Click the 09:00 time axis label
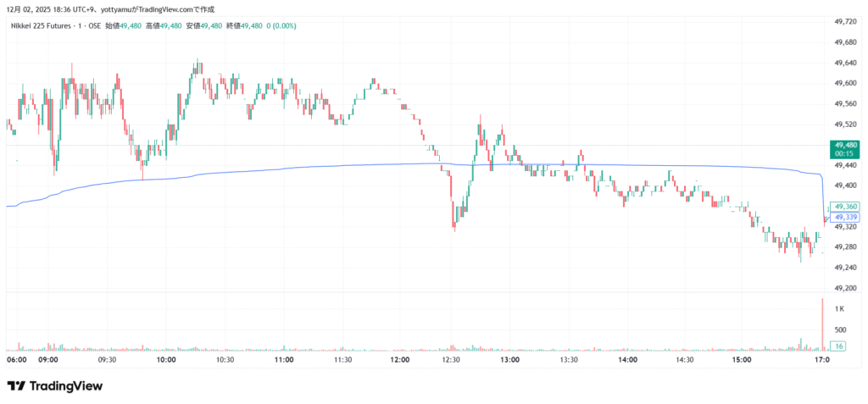Viewport: 868px width, 404px height. pos(47,360)
